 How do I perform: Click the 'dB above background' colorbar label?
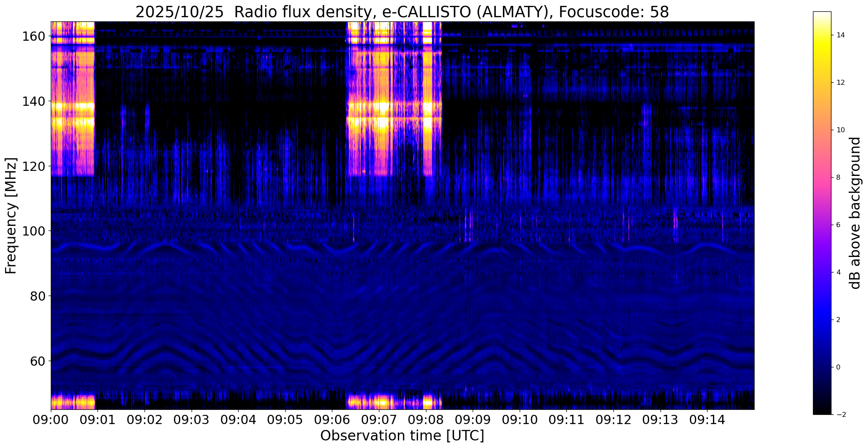[855, 213]
